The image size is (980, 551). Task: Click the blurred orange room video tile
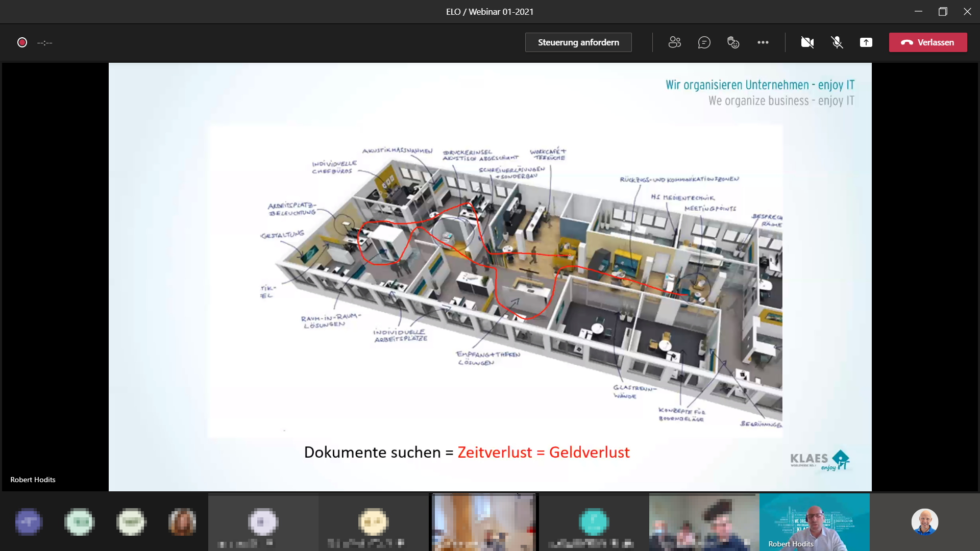483,522
